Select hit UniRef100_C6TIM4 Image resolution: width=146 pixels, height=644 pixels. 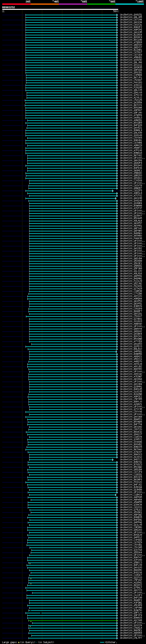pyautogui.click(x=131, y=20)
